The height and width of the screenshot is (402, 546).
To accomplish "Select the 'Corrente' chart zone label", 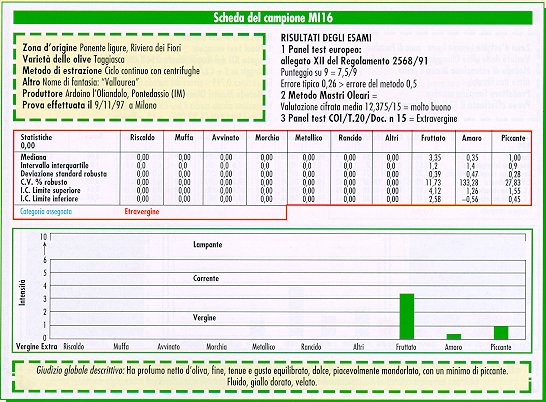I will [x=206, y=278].
